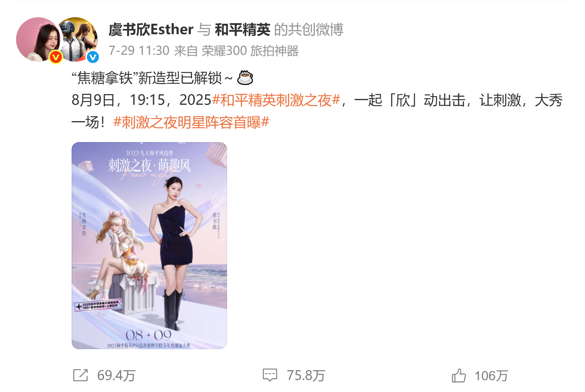585x392 pixels.
Task: Open hashtag #刺激之夜明星阵容首曝#
Action: click(191, 122)
